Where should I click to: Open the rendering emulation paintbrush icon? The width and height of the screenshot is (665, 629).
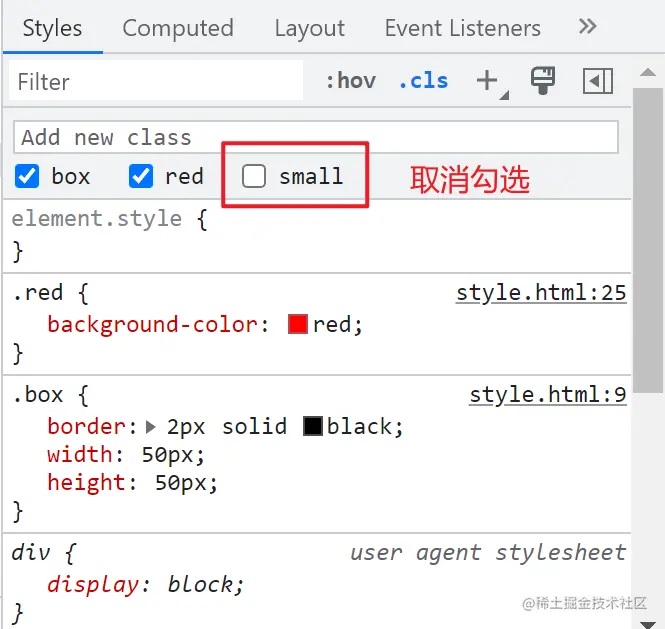pos(543,80)
